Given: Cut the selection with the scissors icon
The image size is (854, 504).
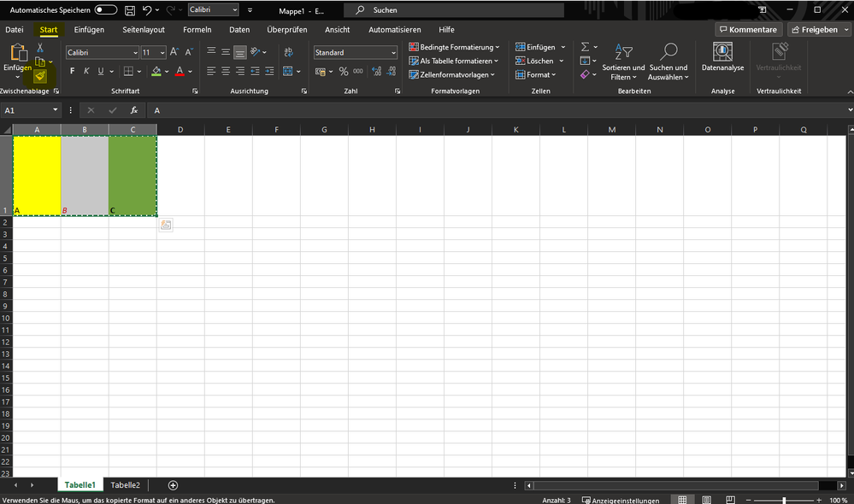Looking at the screenshot, I should [x=40, y=48].
